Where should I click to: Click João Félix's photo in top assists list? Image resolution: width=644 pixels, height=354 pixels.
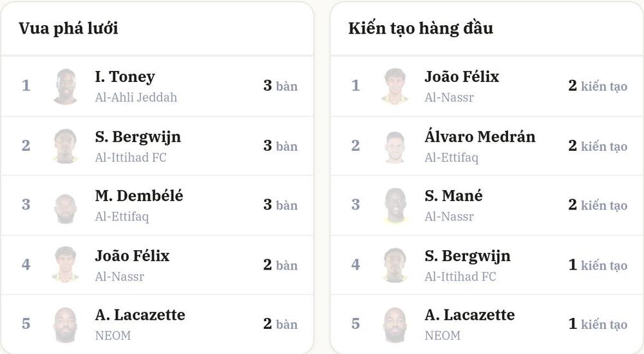395,86
